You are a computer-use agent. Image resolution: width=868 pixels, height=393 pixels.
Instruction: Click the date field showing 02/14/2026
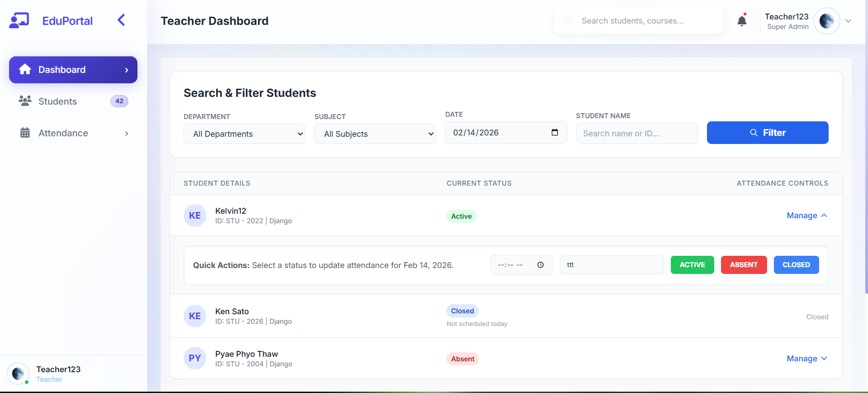pyautogui.click(x=506, y=133)
